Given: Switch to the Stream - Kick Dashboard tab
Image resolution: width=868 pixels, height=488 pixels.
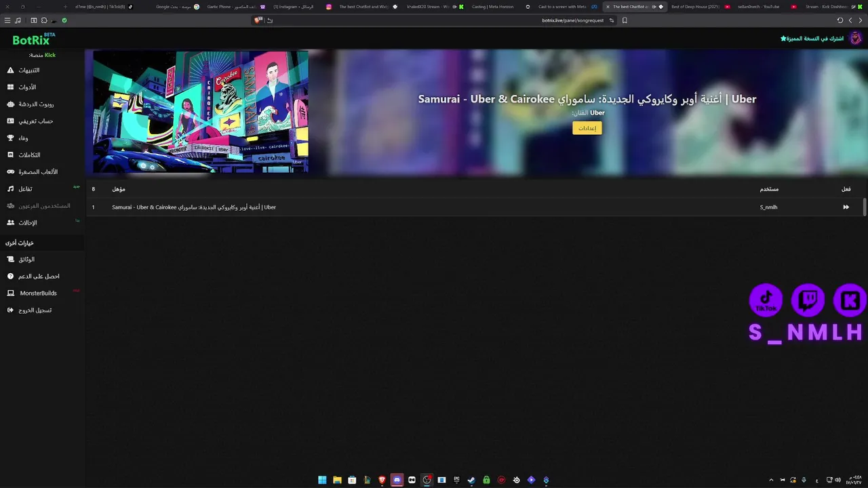Looking at the screenshot, I should [833, 7].
